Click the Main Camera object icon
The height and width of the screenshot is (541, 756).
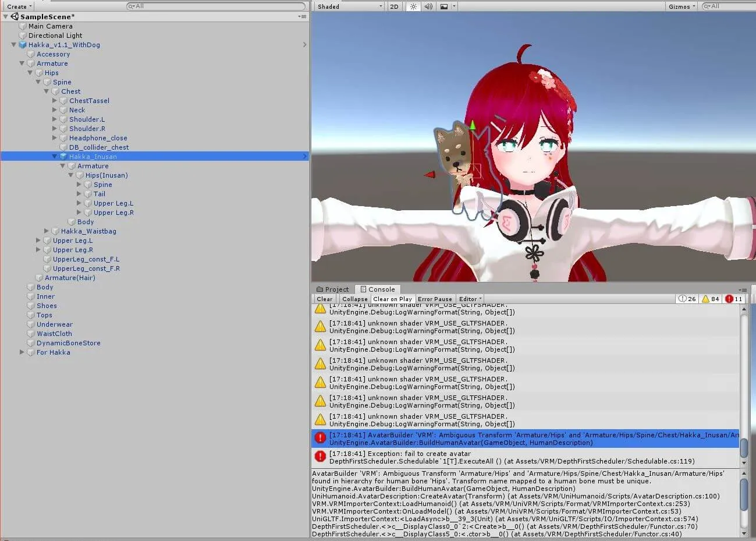(x=23, y=26)
